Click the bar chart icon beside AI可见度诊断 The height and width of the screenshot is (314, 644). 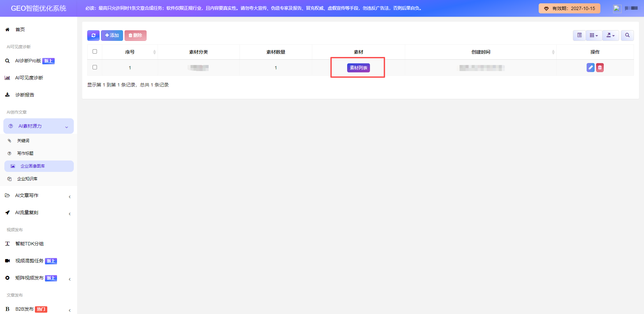[x=7, y=78]
